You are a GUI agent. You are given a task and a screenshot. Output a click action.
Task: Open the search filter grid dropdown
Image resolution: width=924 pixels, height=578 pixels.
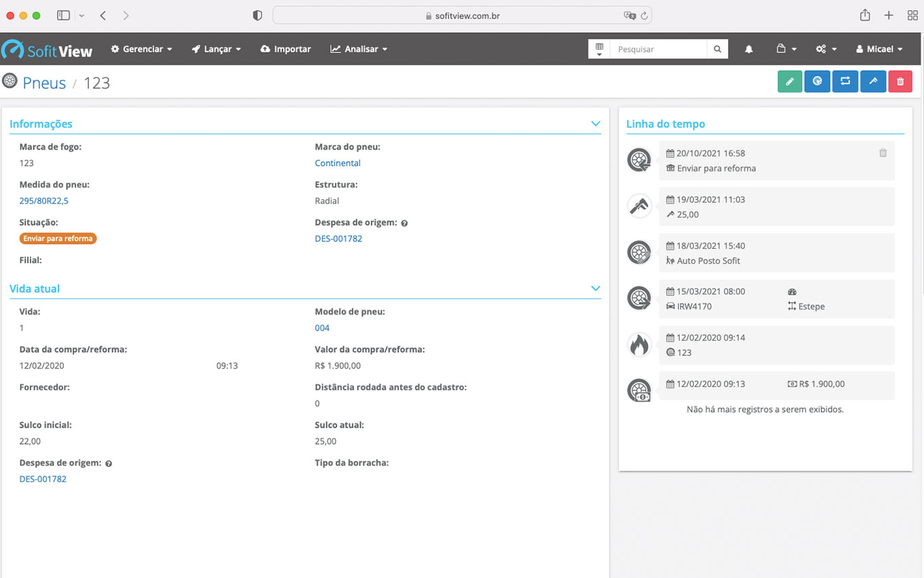pos(599,49)
